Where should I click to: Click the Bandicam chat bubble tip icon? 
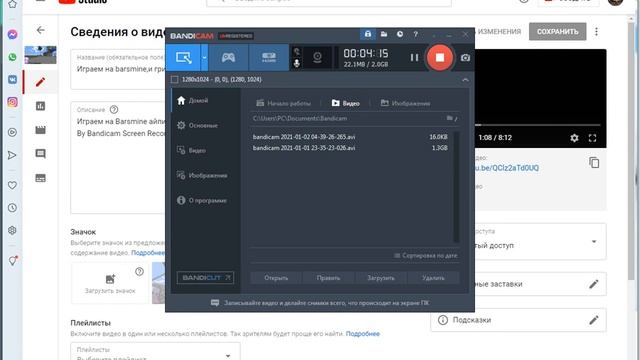(x=215, y=303)
